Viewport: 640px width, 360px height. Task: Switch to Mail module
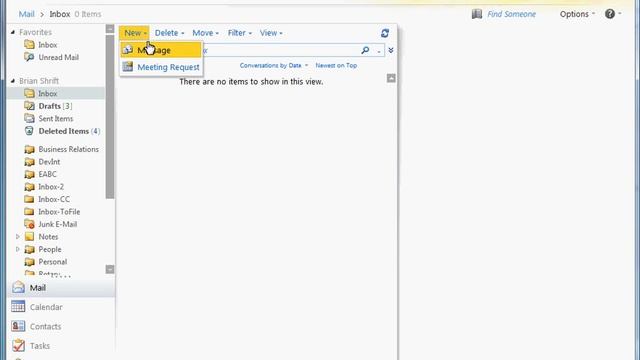click(x=61, y=288)
